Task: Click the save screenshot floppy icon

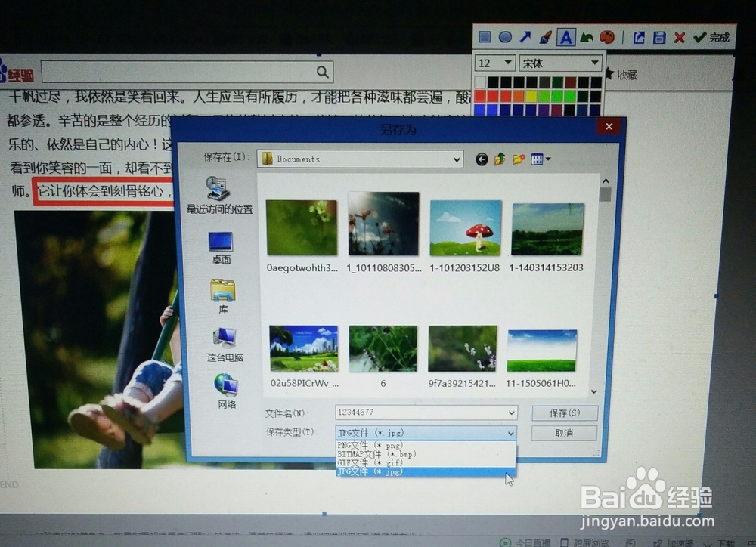Action: point(658,36)
